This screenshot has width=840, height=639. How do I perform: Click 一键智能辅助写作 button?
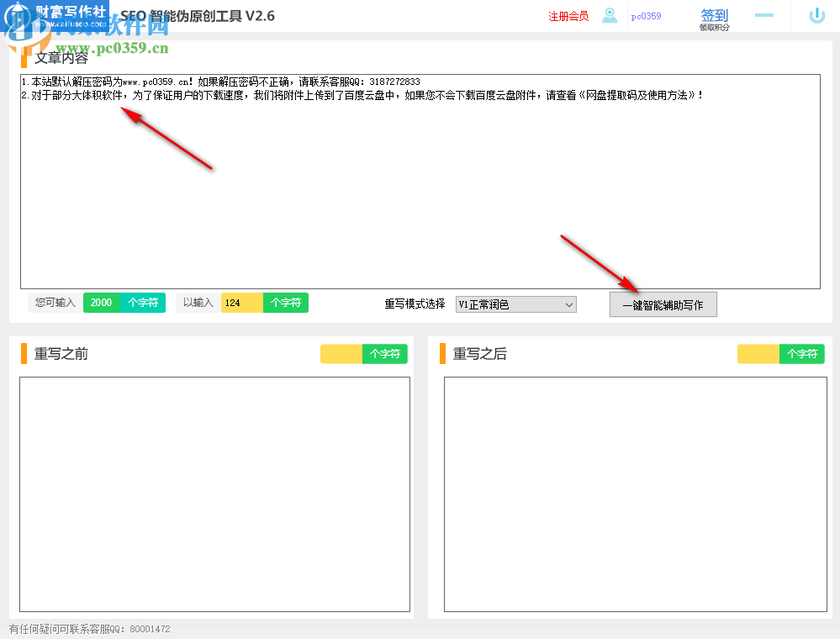point(663,304)
